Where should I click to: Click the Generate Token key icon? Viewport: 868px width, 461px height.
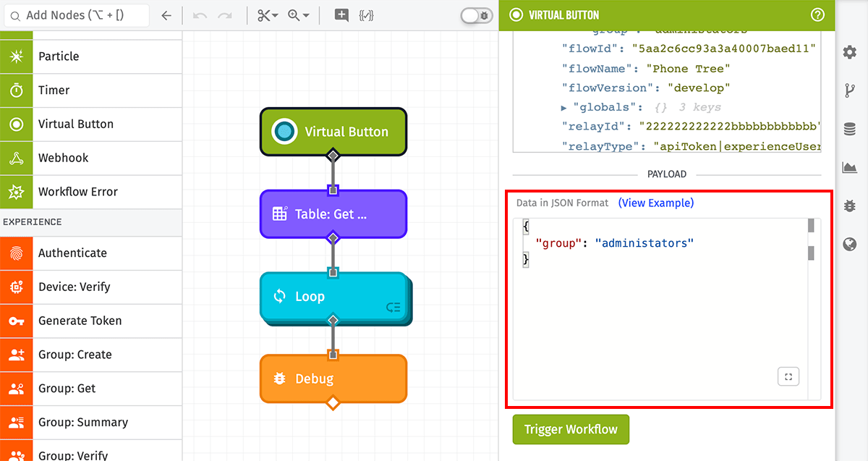click(x=16, y=321)
